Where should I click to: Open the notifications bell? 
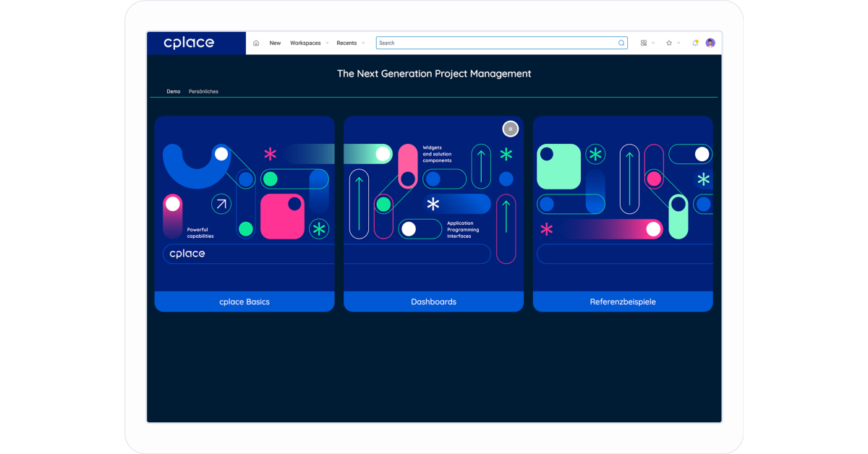click(x=695, y=43)
